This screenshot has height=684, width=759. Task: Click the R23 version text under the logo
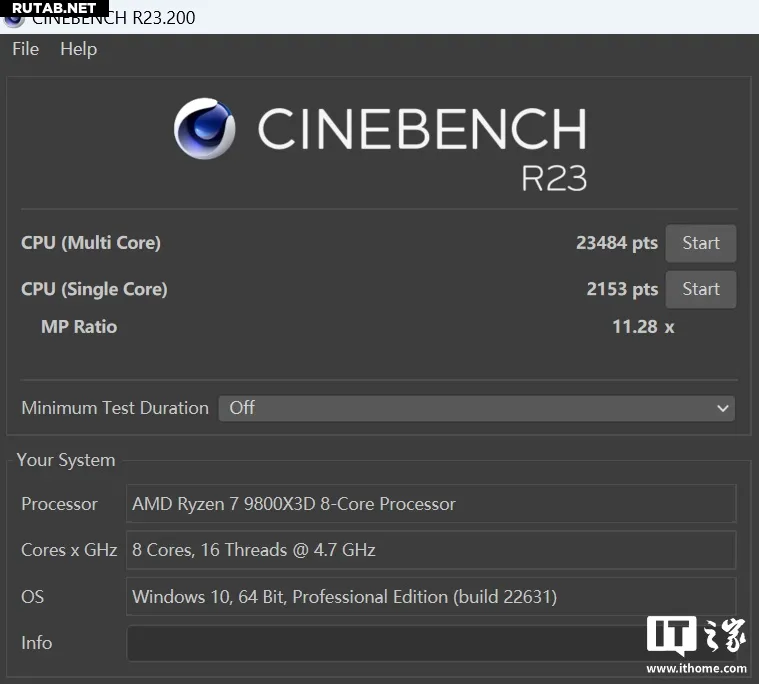[x=553, y=178]
